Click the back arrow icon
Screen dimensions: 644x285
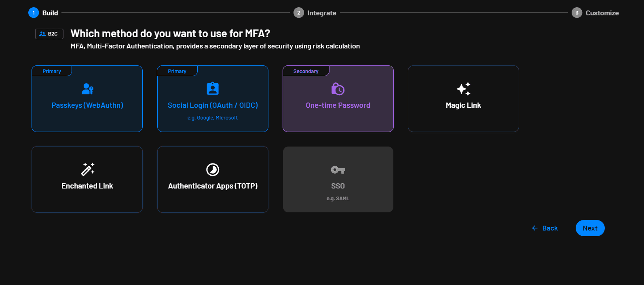[x=535, y=228]
